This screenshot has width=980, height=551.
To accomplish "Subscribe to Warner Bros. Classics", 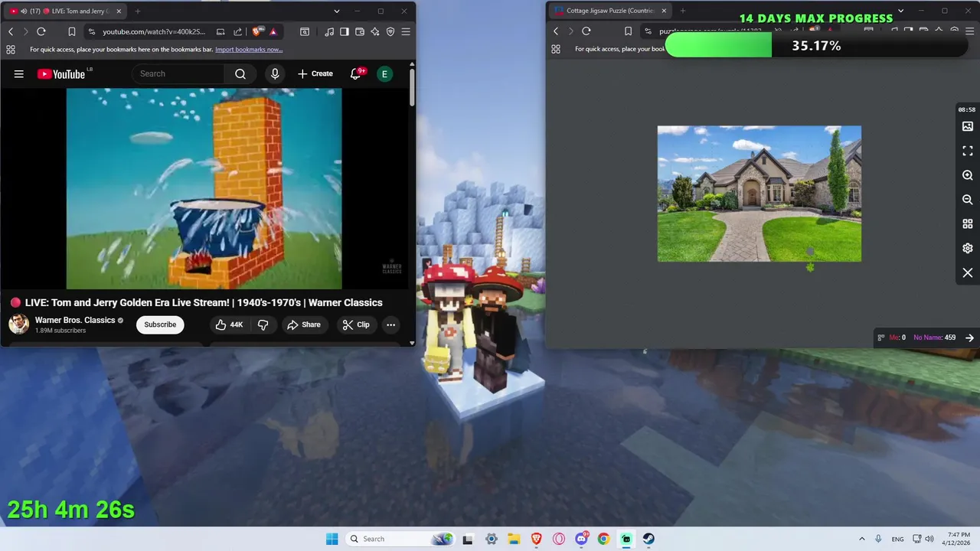I will pyautogui.click(x=160, y=324).
